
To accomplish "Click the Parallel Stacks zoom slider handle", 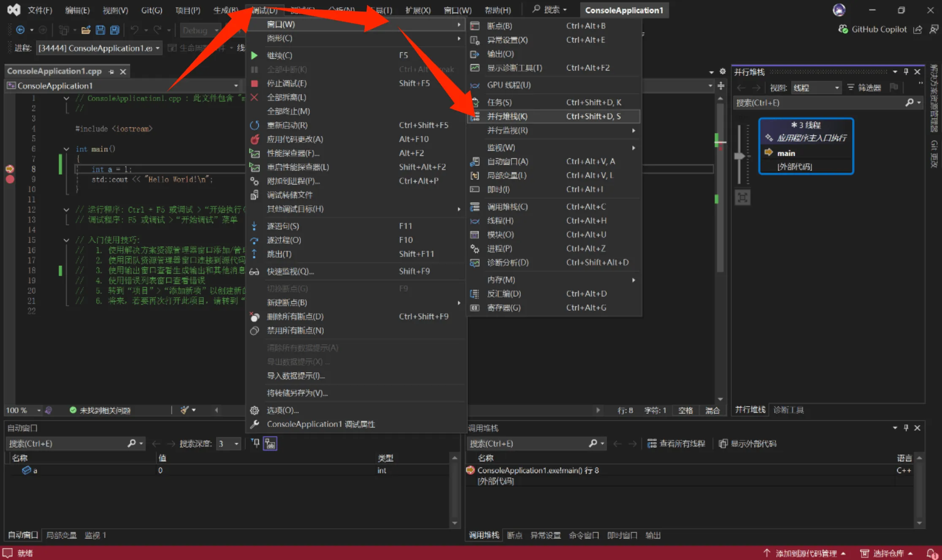I will 739,156.
